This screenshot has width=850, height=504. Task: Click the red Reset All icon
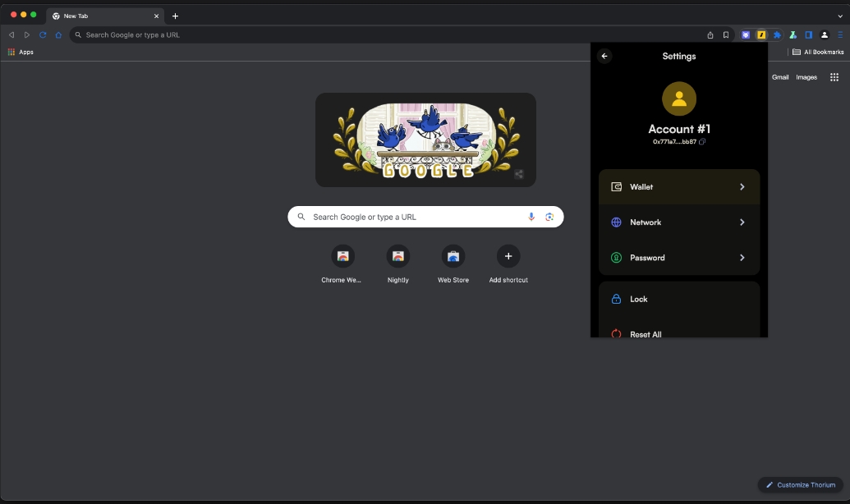point(617,334)
